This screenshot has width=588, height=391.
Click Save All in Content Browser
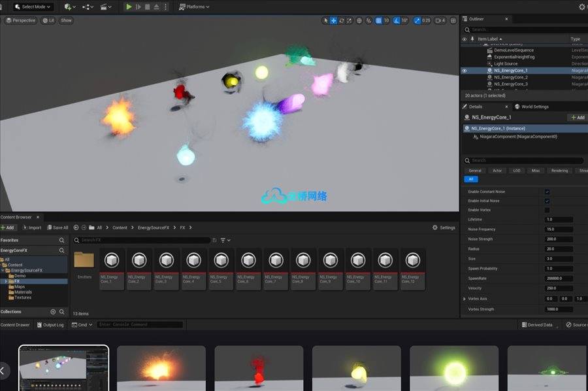[x=57, y=228]
